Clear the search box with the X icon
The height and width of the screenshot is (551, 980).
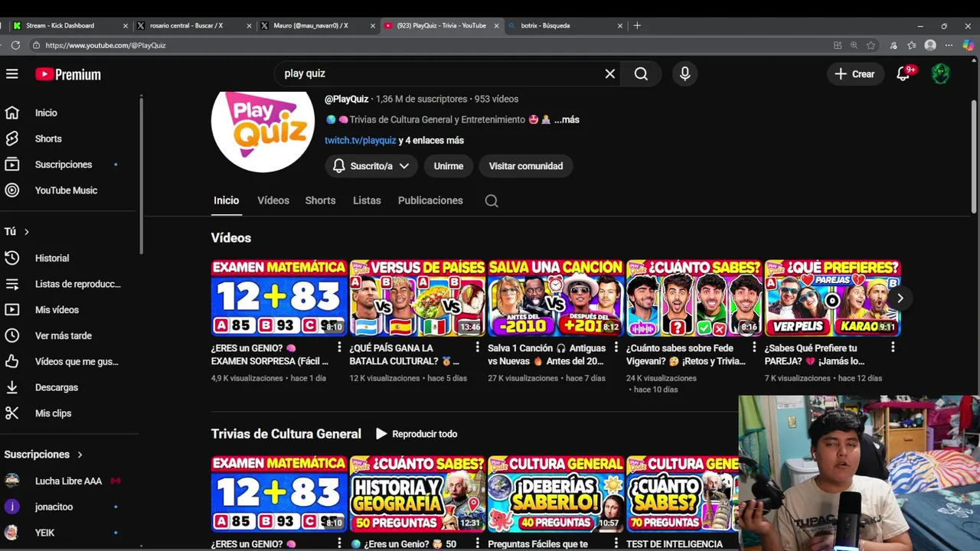610,73
